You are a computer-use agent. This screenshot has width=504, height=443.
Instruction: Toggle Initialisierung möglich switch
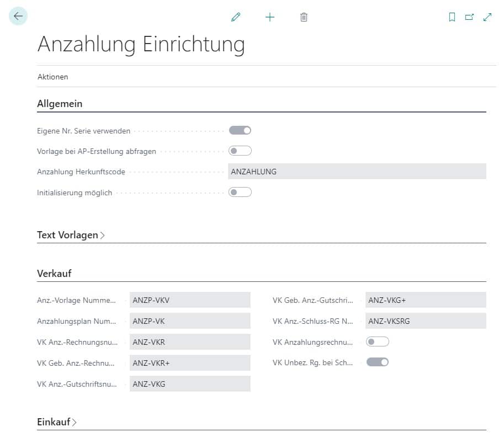coord(240,193)
